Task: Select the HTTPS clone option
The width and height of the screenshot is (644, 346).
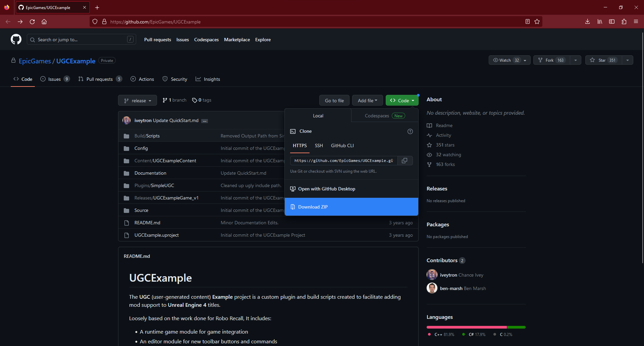Action: 300,146
